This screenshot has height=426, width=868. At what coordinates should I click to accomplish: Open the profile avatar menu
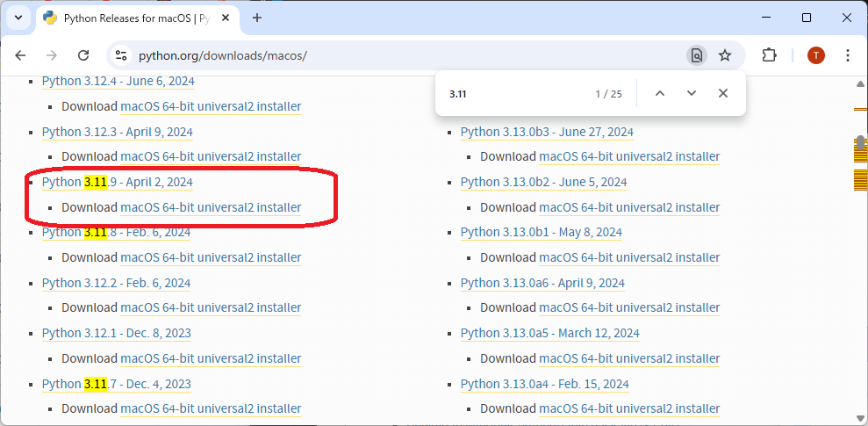click(815, 55)
